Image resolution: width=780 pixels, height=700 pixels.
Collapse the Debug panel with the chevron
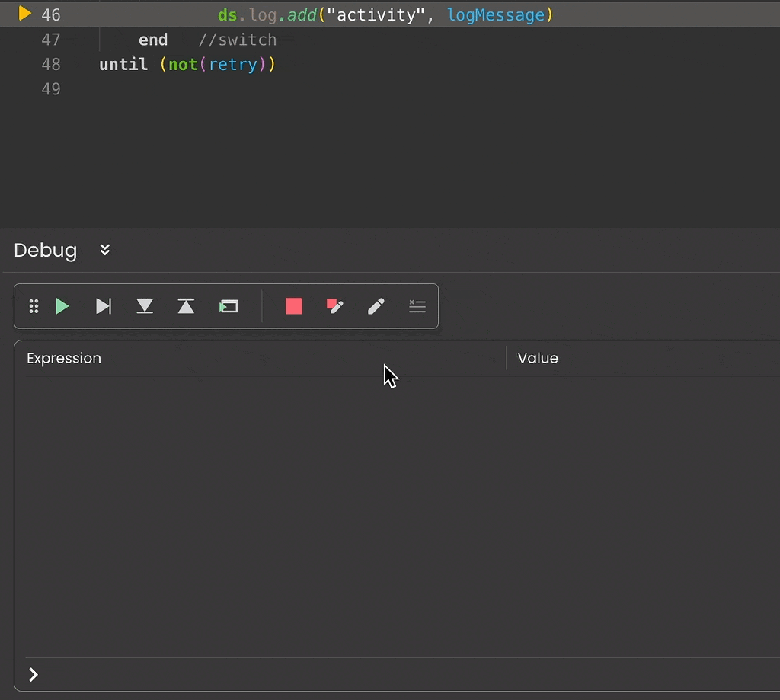[104, 250]
